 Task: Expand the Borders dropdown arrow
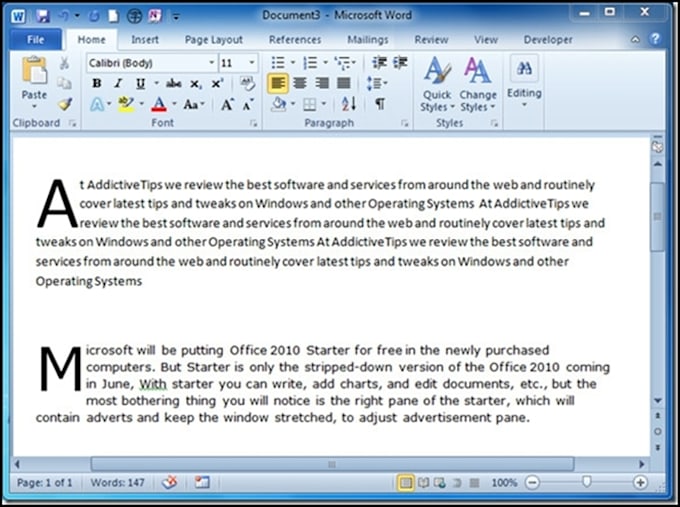coord(324,104)
